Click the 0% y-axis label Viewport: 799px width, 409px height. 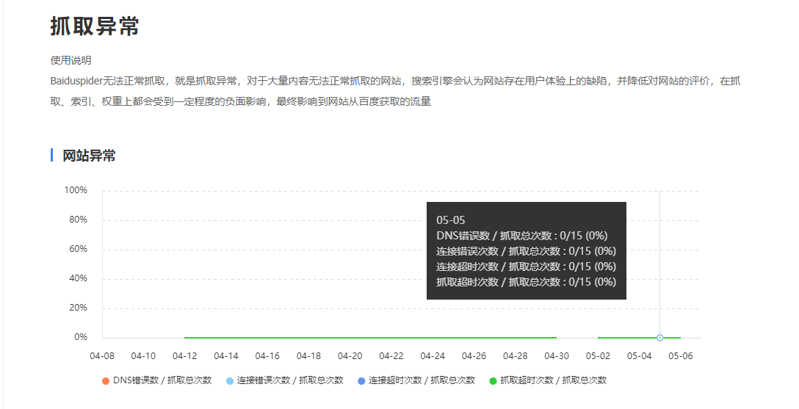coord(81,337)
